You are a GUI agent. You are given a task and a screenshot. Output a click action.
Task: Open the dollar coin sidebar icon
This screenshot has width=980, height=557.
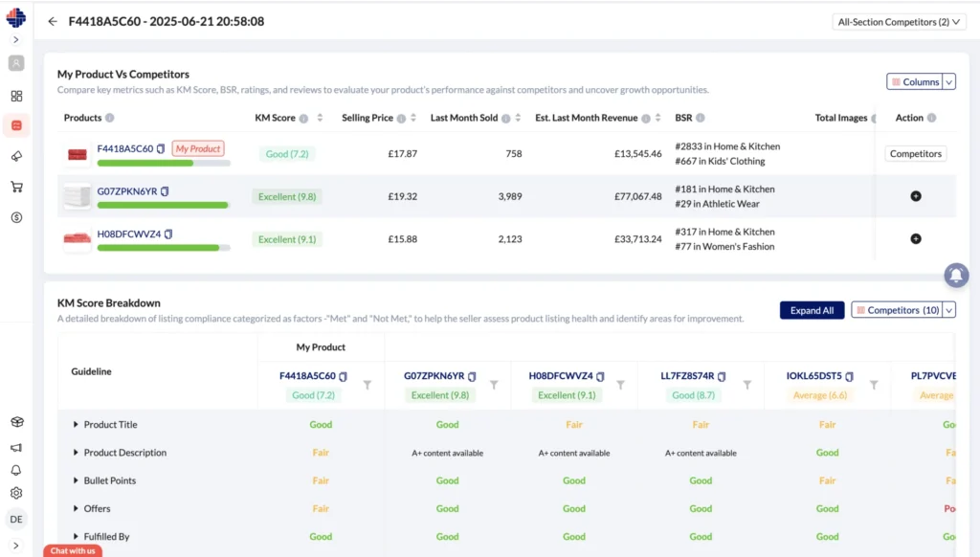click(16, 217)
